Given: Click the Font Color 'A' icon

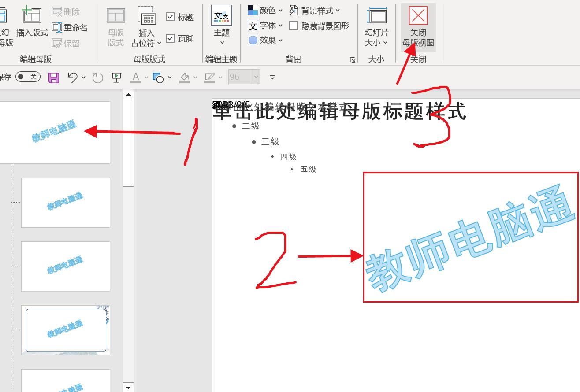Looking at the screenshot, I should [x=136, y=78].
